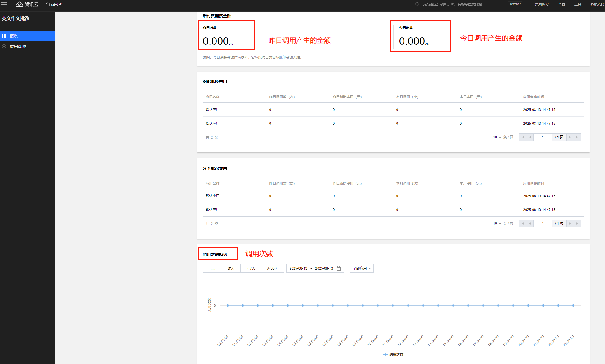Viewport: 605px width, 364px height.
Task: Open the calendar date picker icon
Action: click(x=339, y=269)
